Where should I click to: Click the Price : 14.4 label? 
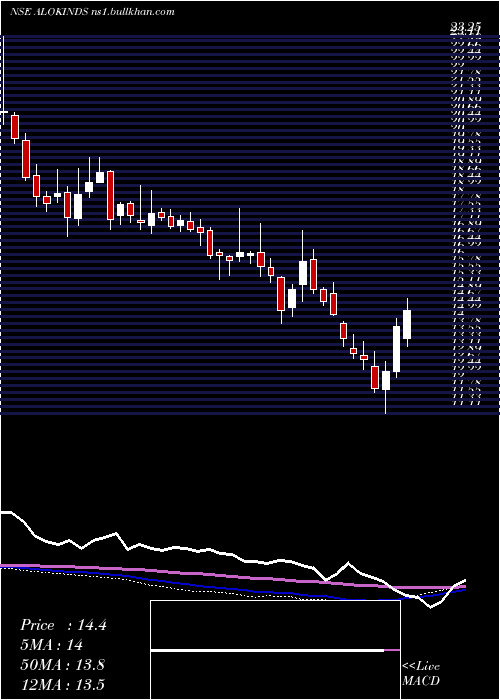[x=63, y=625]
